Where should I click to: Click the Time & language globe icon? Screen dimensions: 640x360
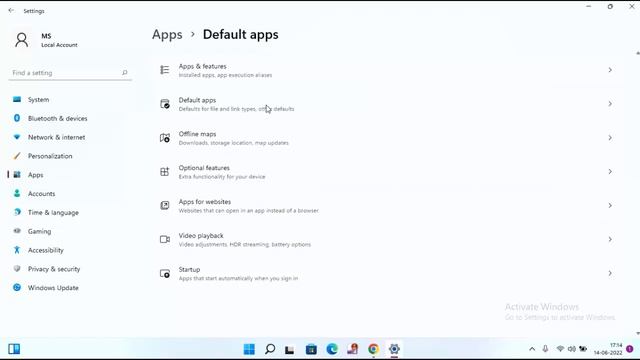pyautogui.click(x=17, y=212)
